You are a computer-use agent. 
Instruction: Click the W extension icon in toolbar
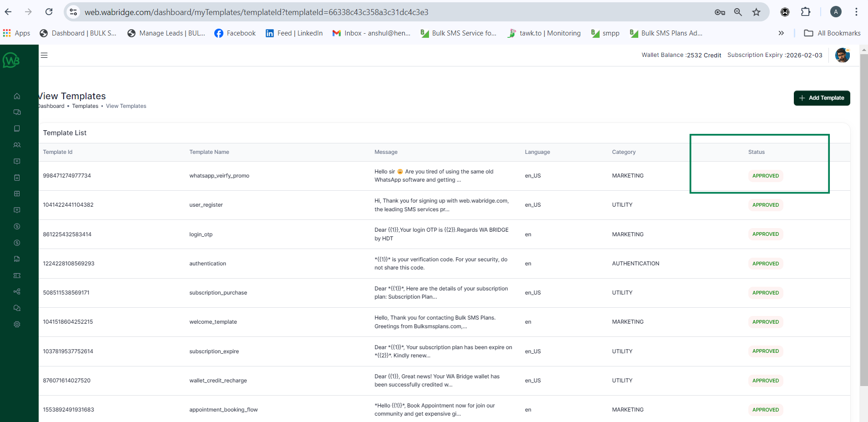point(785,12)
